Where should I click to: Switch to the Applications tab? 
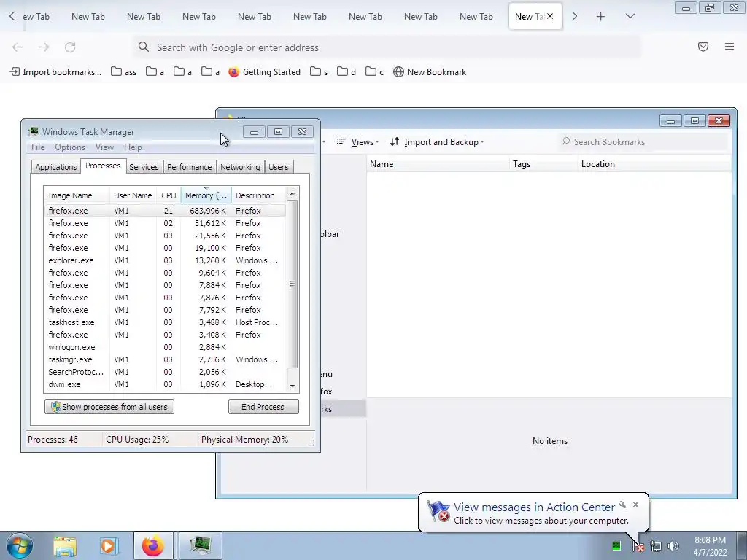pyautogui.click(x=55, y=167)
